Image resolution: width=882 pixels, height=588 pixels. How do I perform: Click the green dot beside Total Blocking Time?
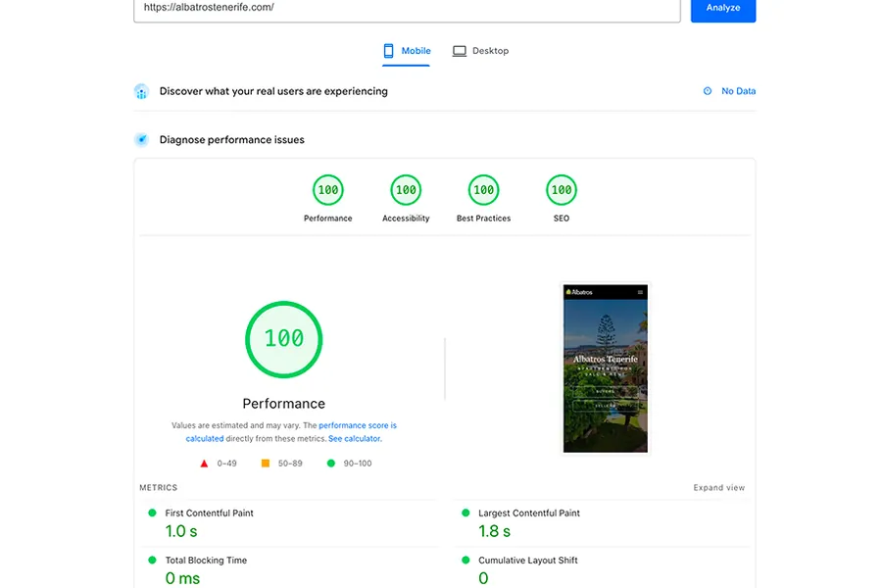tap(152, 560)
